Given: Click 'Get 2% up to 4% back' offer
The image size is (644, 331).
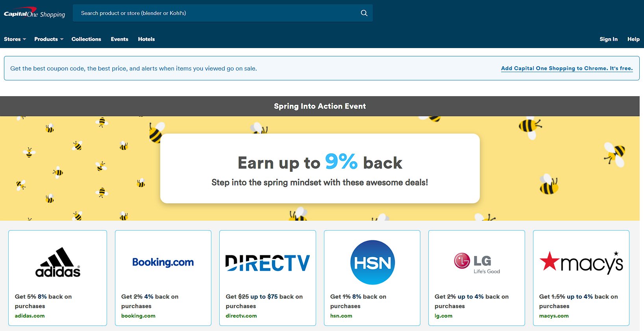Looking at the screenshot, I should pos(472,301).
